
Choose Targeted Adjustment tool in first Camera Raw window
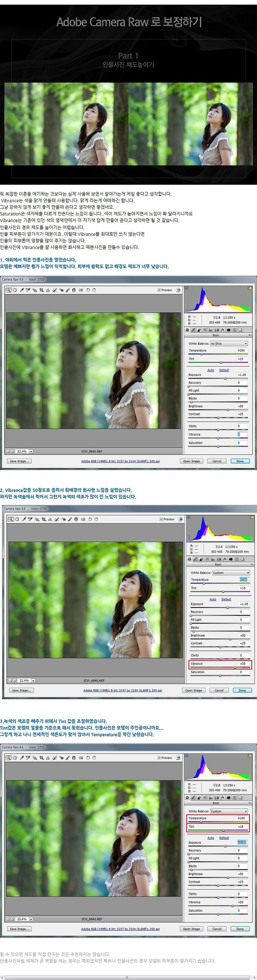(x=35, y=290)
